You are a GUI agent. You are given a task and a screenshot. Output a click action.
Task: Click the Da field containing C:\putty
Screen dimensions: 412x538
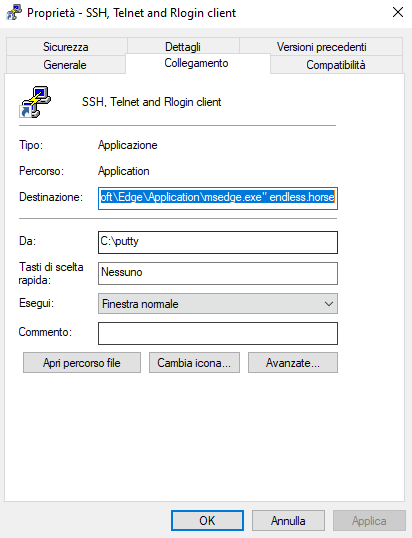[x=218, y=242]
